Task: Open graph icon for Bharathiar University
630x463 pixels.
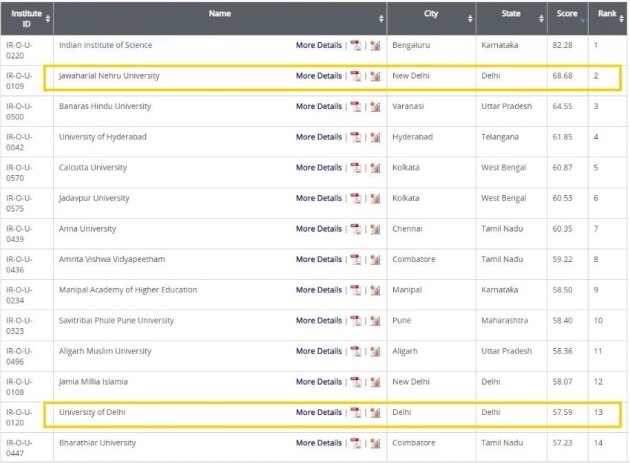Action: (375, 443)
